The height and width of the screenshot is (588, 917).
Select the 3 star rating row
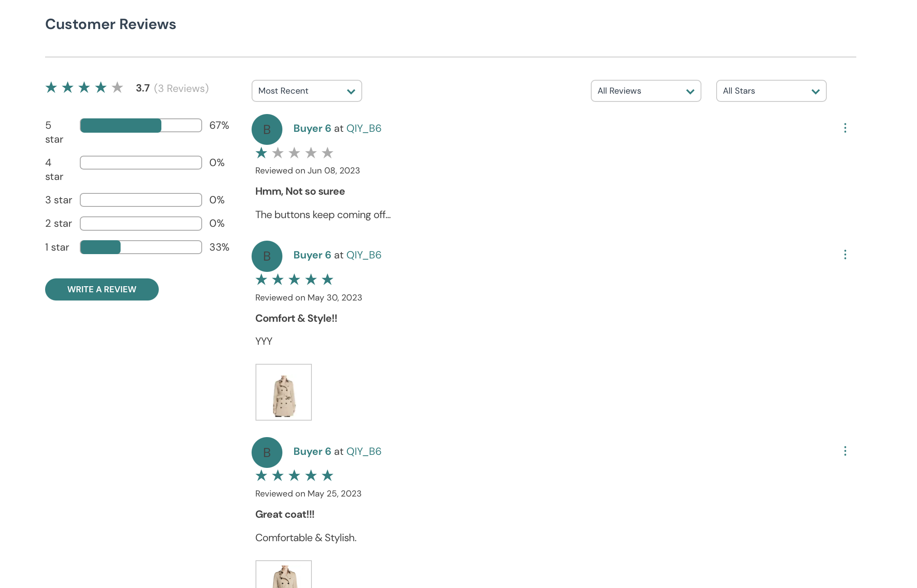[141, 199]
